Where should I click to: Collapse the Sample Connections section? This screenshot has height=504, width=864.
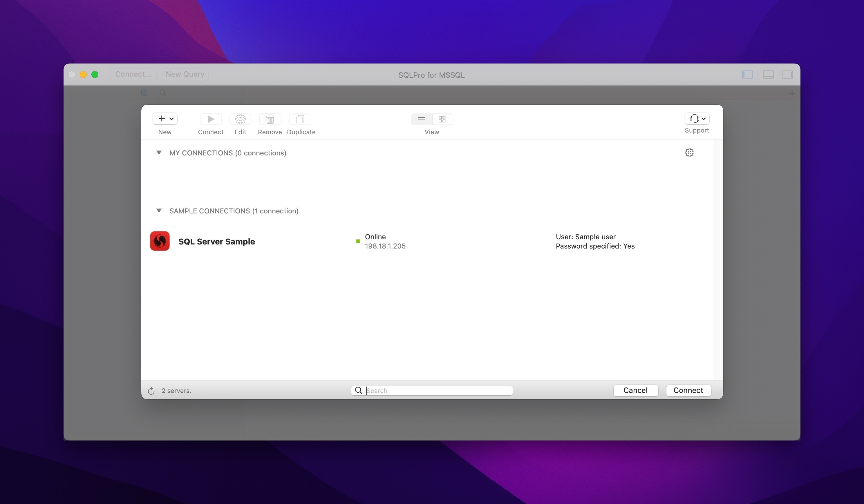coord(159,210)
